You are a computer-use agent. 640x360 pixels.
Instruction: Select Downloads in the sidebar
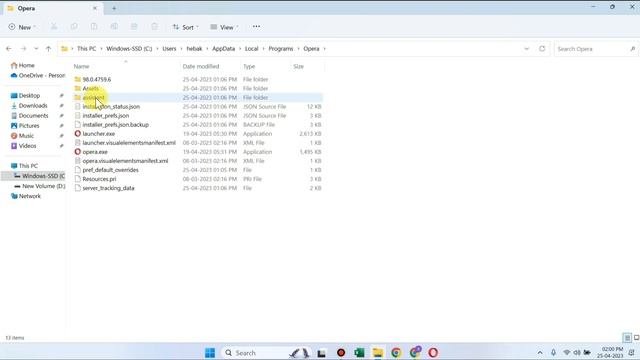[33, 106]
